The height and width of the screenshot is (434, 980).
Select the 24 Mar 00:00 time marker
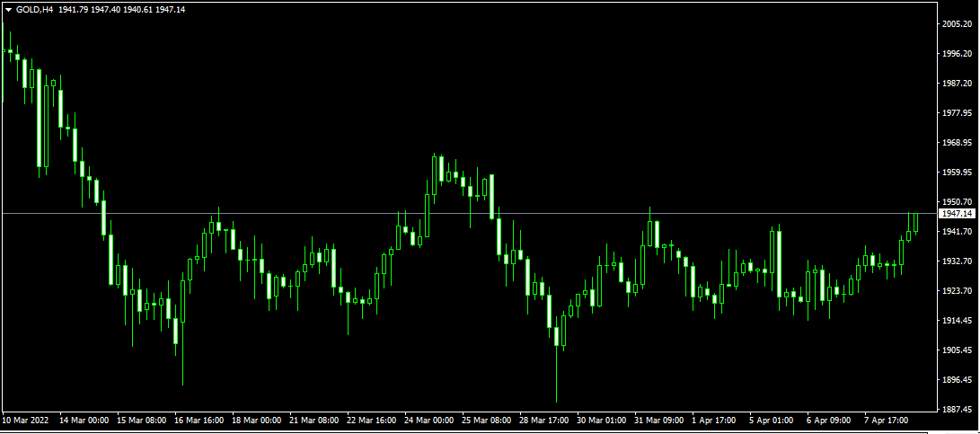coord(428,420)
